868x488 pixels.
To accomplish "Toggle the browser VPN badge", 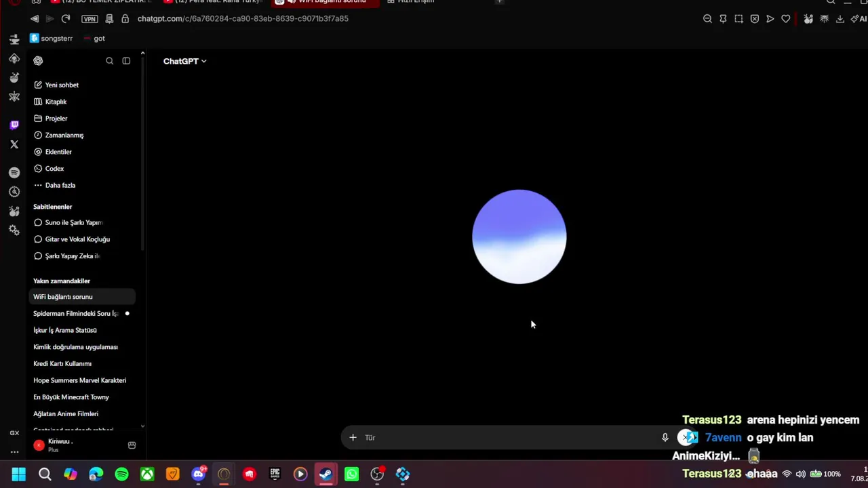I will coord(90,19).
